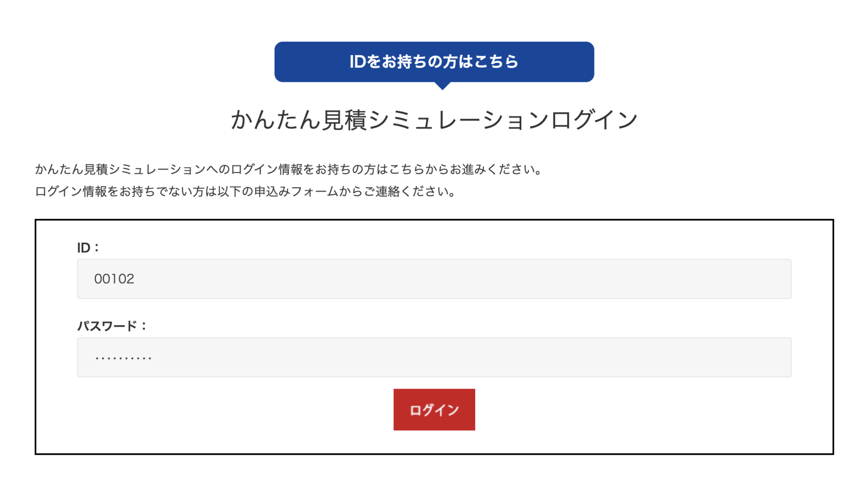Image resolution: width=868 pixels, height=495 pixels.
Task: Click the blue IDをお持ちの方はこちら banner
Action: pyautogui.click(x=434, y=62)
